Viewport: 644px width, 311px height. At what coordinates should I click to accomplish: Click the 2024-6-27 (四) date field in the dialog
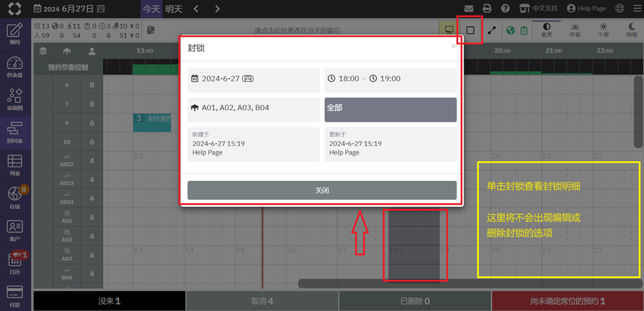pyautogui.click(x=253, y=80)
